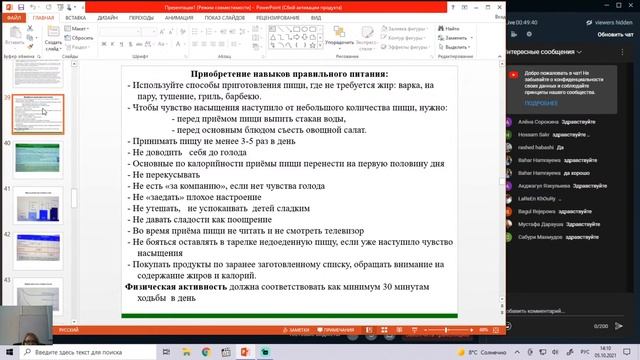The height and width of the screenshot is (360, 640).
Task: Open PowerPoint help question mark
Action: coord(453,7)
